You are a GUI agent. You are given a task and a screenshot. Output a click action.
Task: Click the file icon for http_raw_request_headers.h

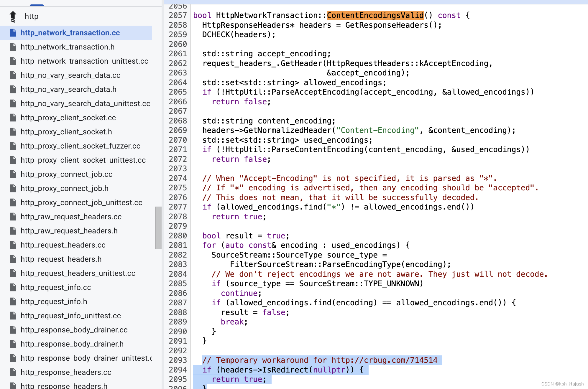click(13, 231)
